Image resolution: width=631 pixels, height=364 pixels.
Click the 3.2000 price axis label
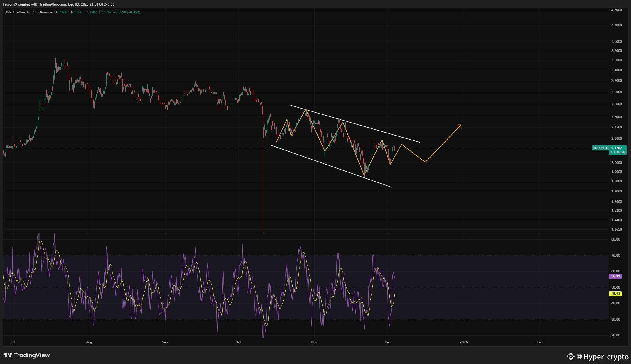(x=616, y=81)
